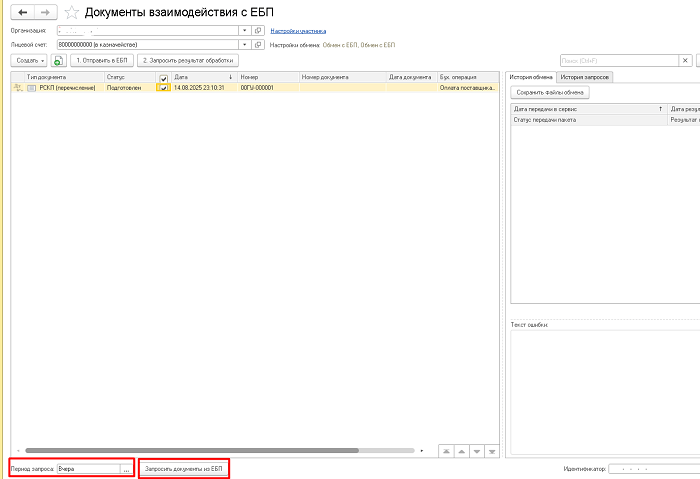Expand the Лицевой счет dropdown

(x=244, y=45)
